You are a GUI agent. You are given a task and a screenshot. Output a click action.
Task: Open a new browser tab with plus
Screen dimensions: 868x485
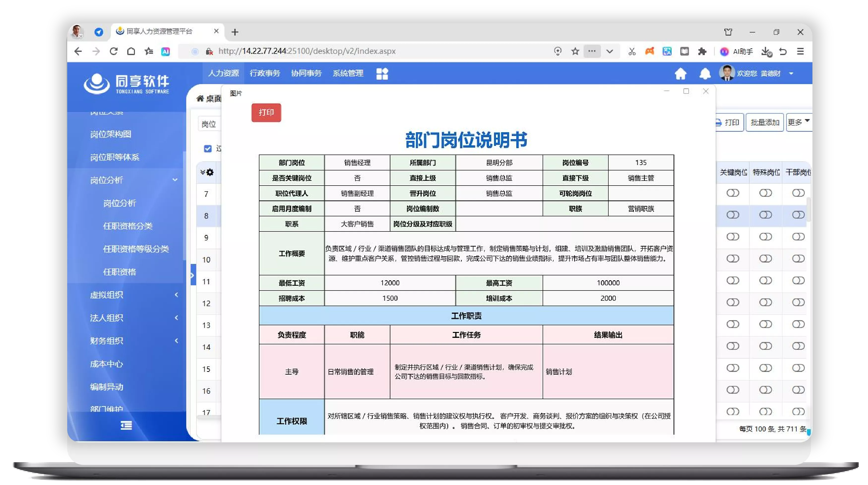pos(235,32)
